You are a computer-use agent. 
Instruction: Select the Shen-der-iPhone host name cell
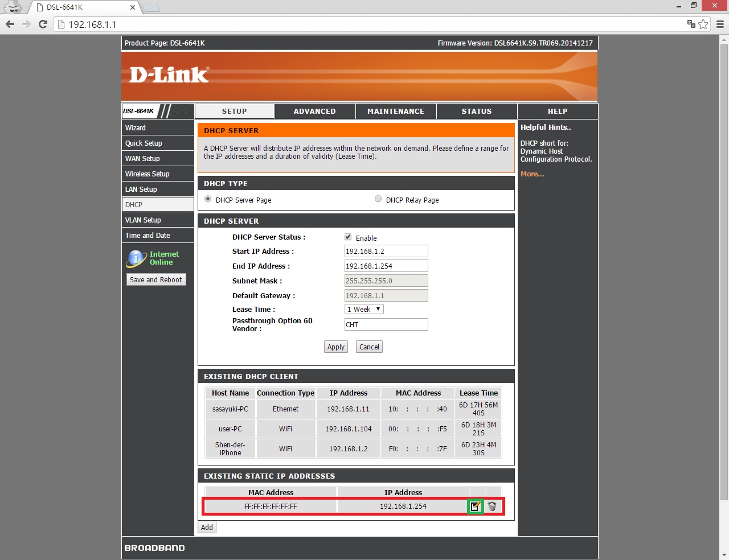pyautogui.click(x=230, y=448)
